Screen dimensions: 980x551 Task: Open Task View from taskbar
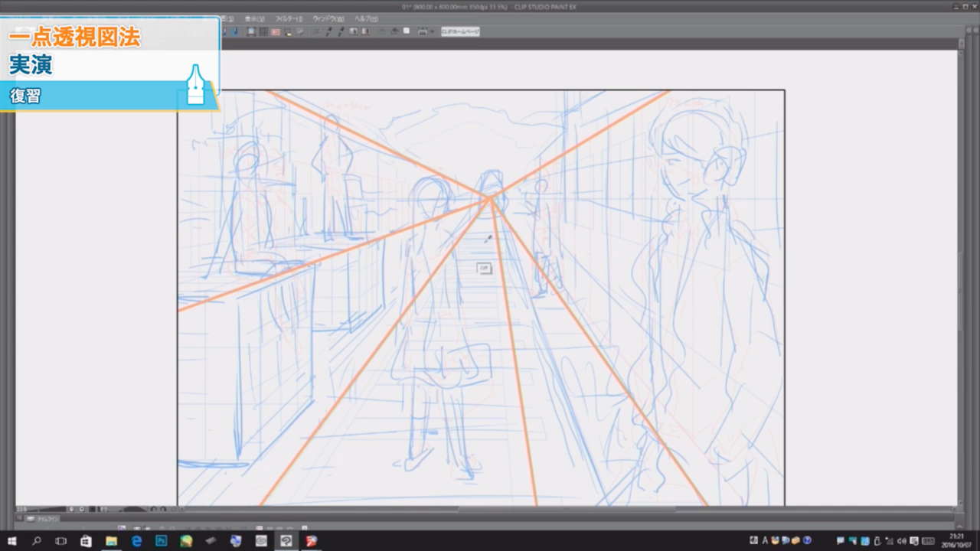tap(60, 541)
